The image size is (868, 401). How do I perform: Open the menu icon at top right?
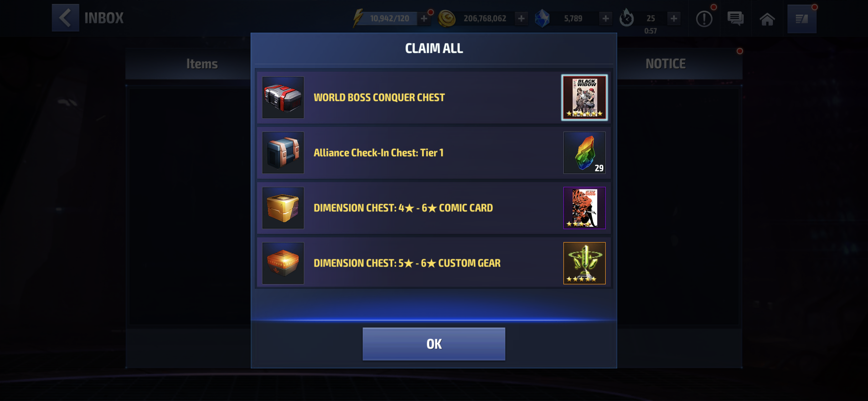(802, 19)
